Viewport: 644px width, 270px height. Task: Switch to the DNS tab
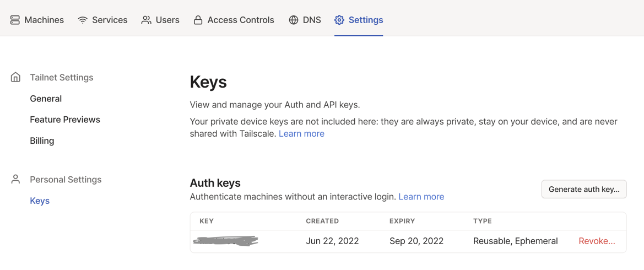coord(305,20)
